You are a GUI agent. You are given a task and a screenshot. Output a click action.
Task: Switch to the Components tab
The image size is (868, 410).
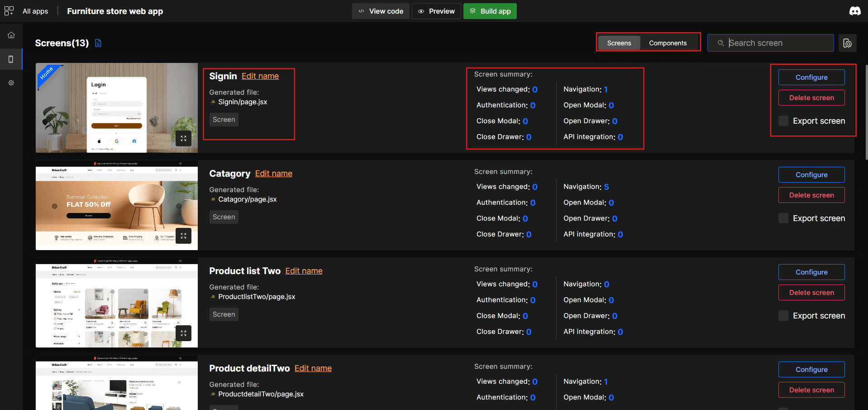tap(668, 43)
